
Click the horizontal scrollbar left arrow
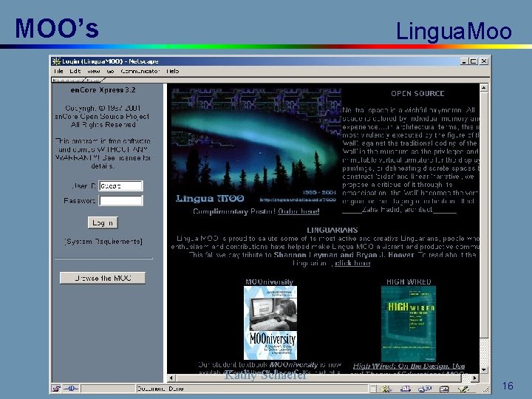[x=171, y=378]
